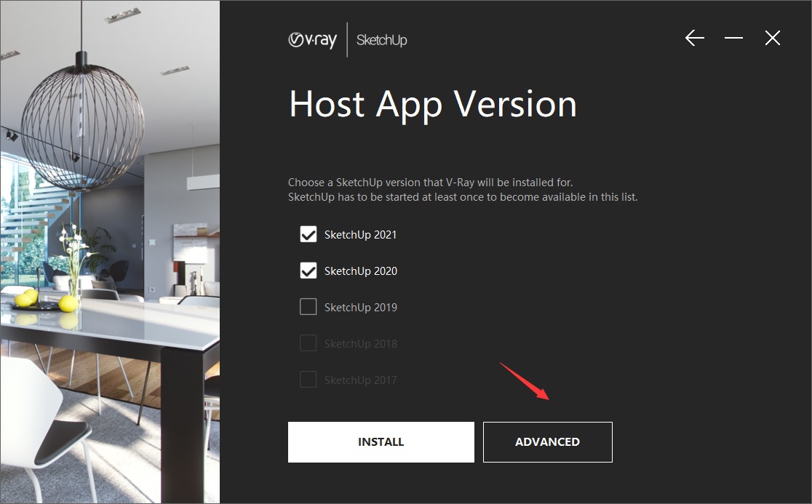Click the SketchUp logo text in header
The height and width of the screenshot is (504, 812).
382,40
